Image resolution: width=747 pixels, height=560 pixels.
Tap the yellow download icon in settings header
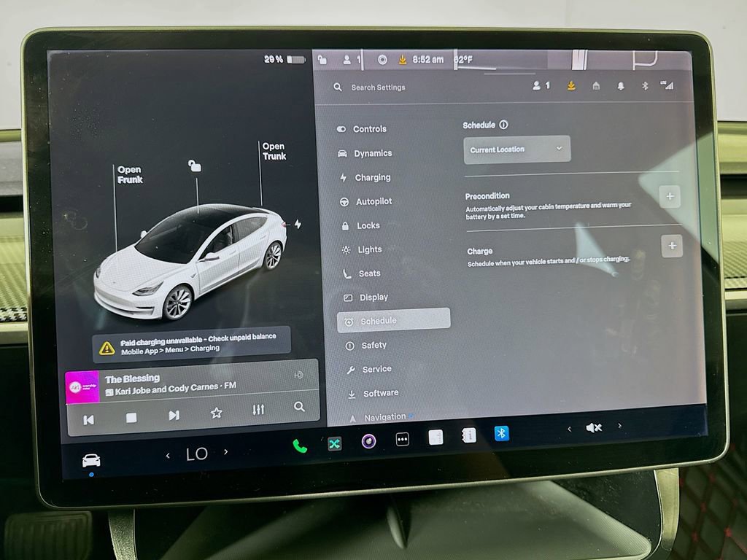(x=570, y=86)
